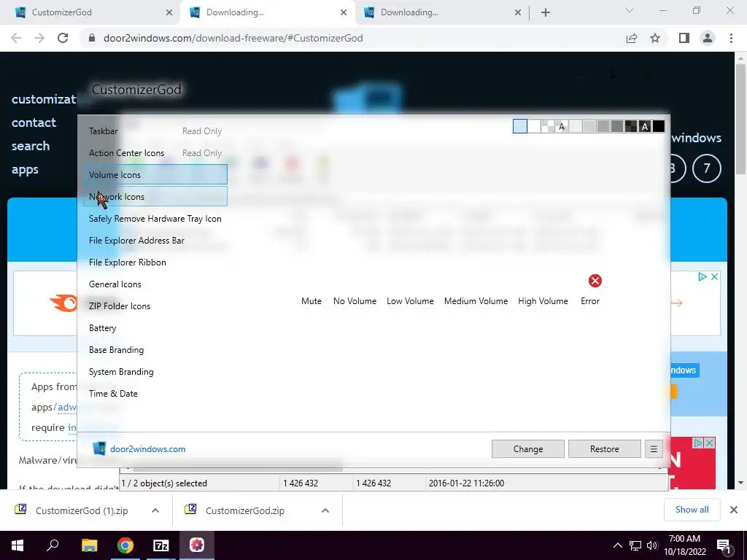Open the Battery category

pyautogui.click(x=155, y=328)
